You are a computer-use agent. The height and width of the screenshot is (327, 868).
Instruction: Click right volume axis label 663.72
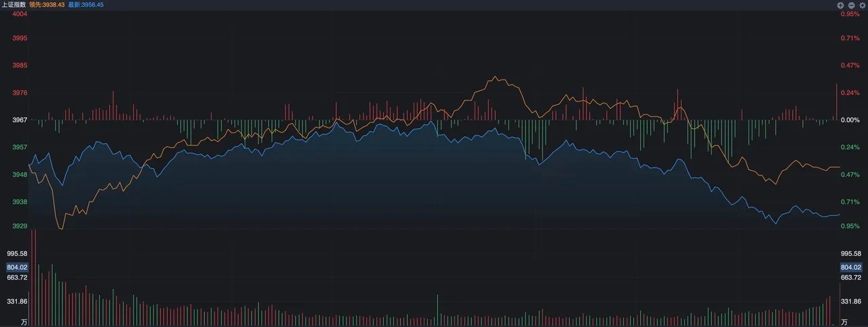point(851,277)
